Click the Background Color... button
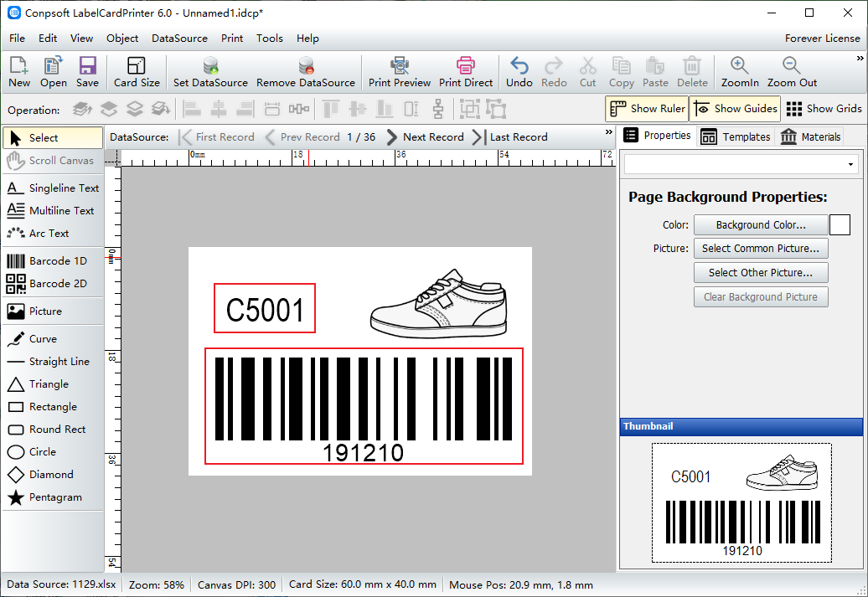868x597 pixels. [x=761, y=224]
